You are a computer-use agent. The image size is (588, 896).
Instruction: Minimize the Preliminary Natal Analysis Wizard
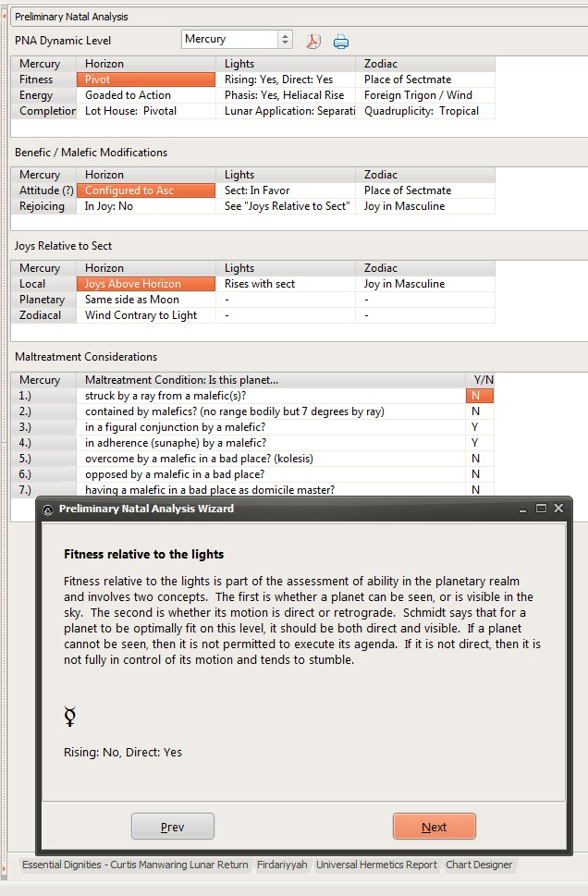coord(522,509)
